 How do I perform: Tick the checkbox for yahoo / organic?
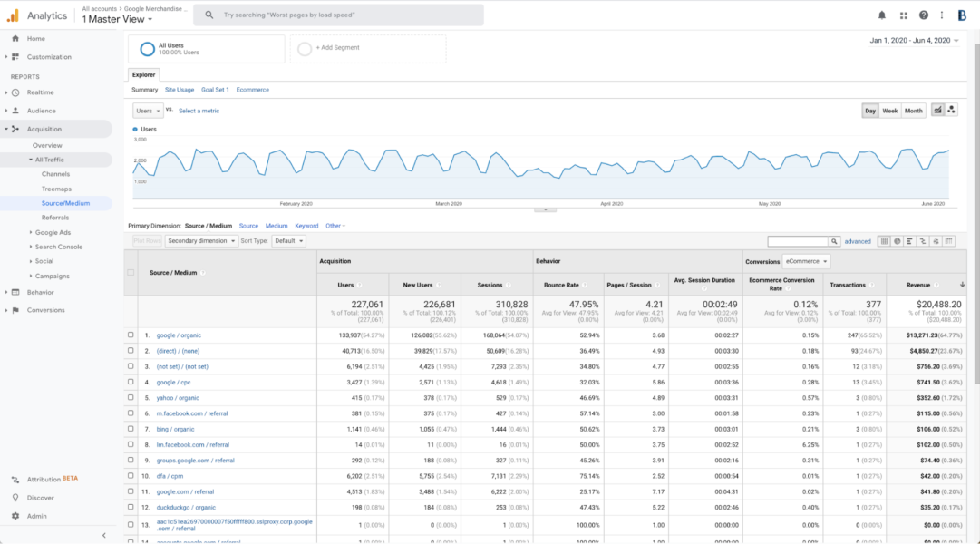(131, 398)
